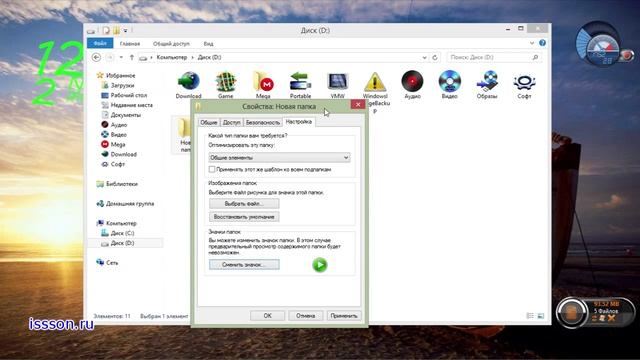Expand the ribbon with the chevron
This screenshot has height=360, width=640.
pos(532,43)
